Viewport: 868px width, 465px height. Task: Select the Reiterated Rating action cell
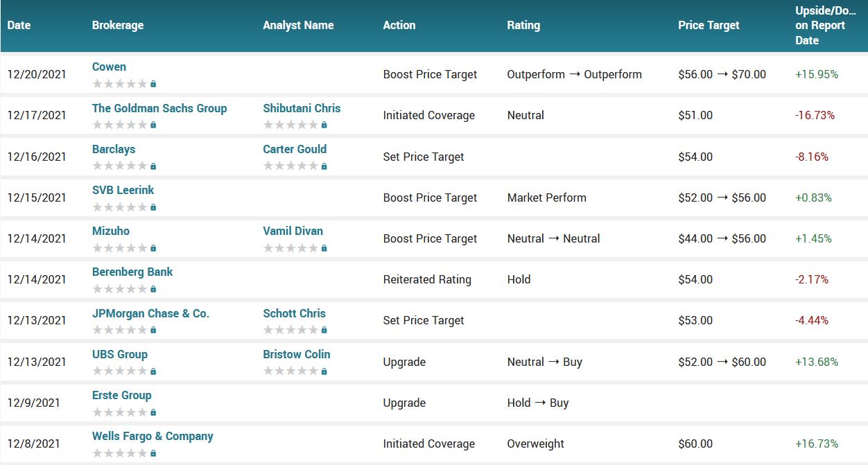pos(427,279)
